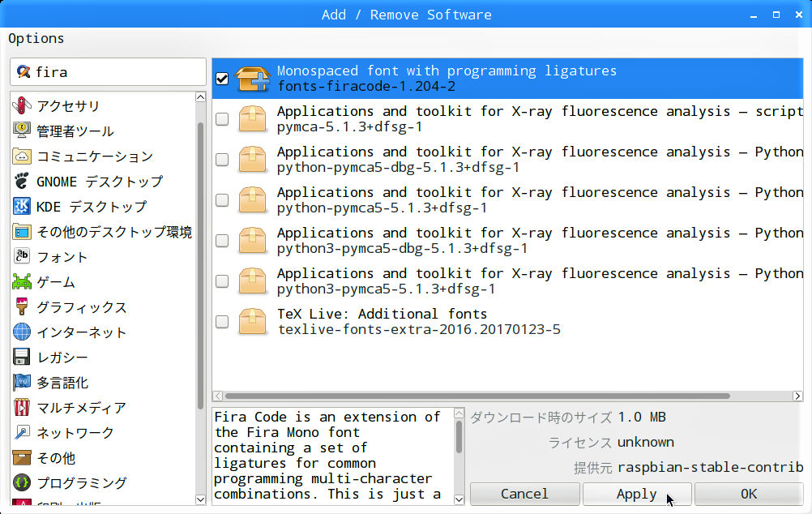
Task: Click the python-pymca5-5.1.3+dfsg-1 package icon
Action: (252, 199)
